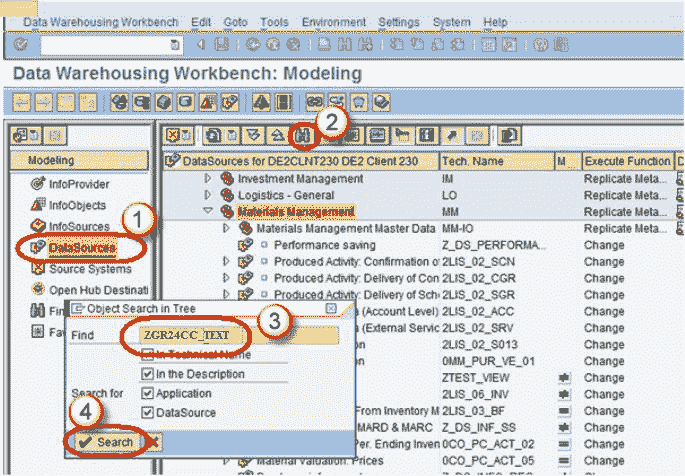
Task: Open the System menu
Action: (x=452, y=22)
